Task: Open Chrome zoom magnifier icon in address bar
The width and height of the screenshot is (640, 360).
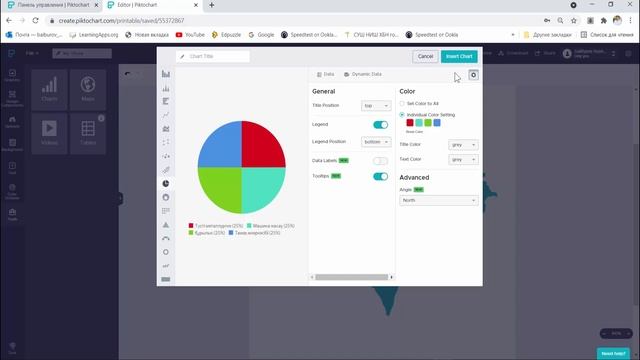Action: (x=560, y=20)
